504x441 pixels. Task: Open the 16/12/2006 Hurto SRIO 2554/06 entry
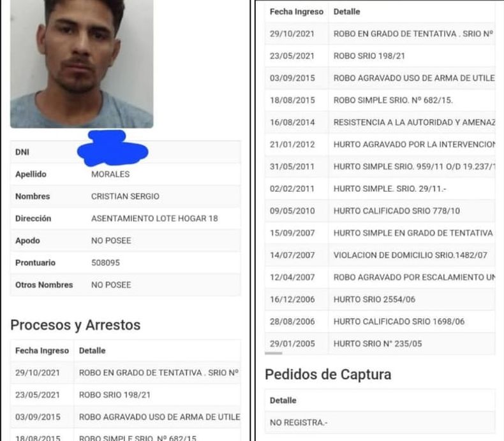click(x=380, y=300)
